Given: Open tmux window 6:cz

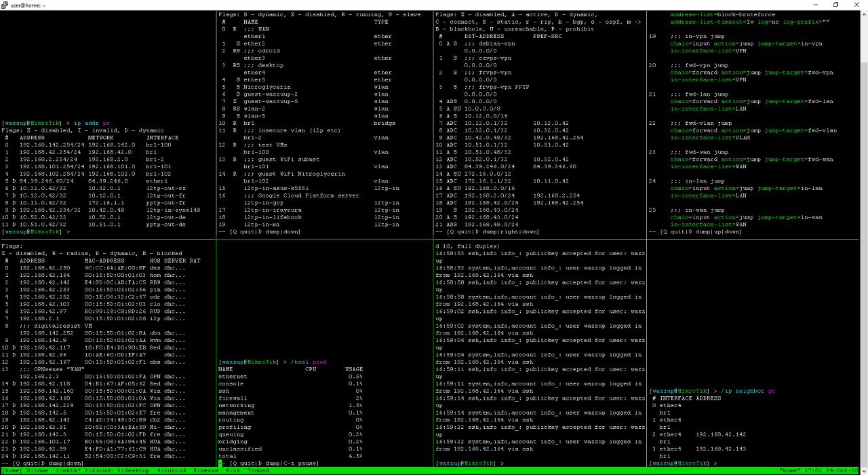Looking at the screenshot, I should pos(233,470).
